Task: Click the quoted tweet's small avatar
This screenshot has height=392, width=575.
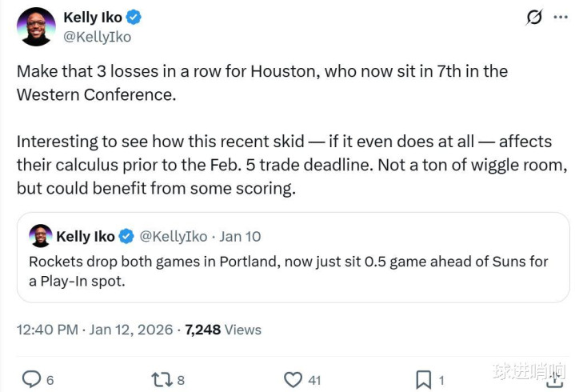Action: [40, 236]
